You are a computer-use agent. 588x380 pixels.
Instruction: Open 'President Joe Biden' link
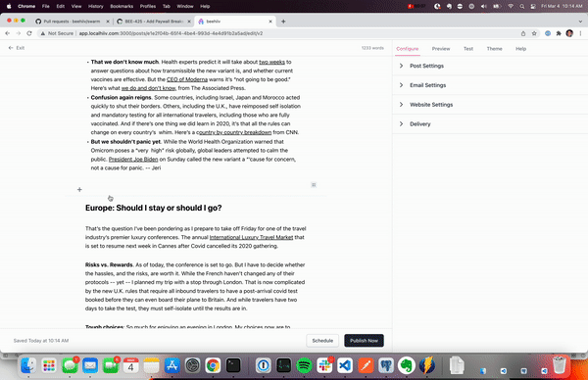click(133, 160)
